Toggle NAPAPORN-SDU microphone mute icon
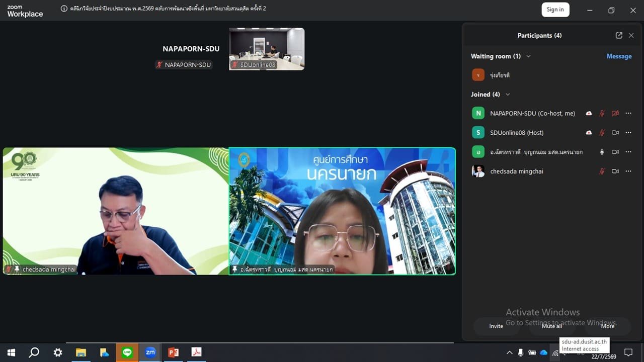 [x=602, y=114]
